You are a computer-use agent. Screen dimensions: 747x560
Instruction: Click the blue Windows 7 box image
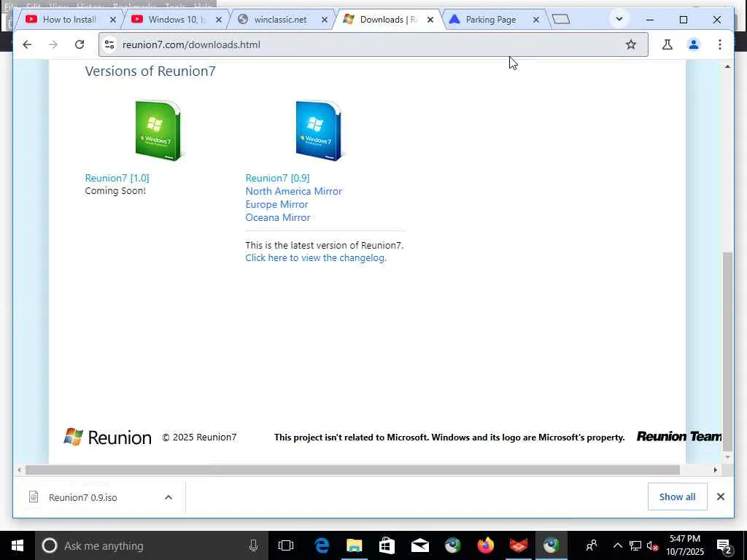319,131
